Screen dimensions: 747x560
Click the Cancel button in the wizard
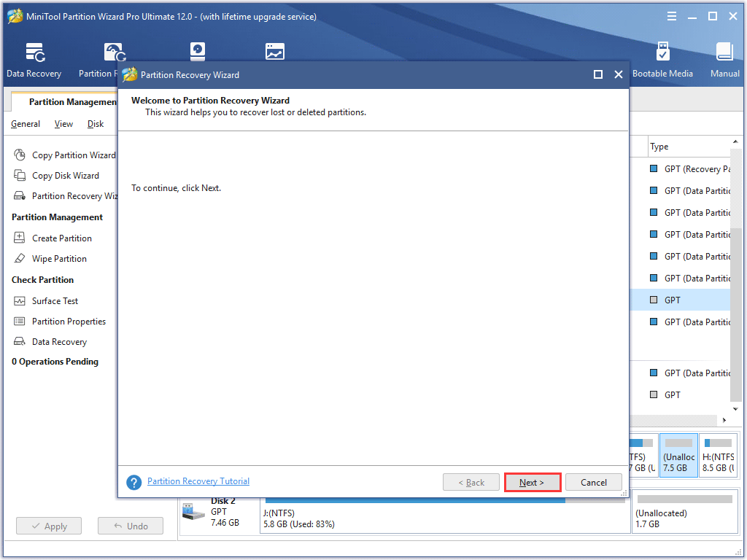coord(594,483)
